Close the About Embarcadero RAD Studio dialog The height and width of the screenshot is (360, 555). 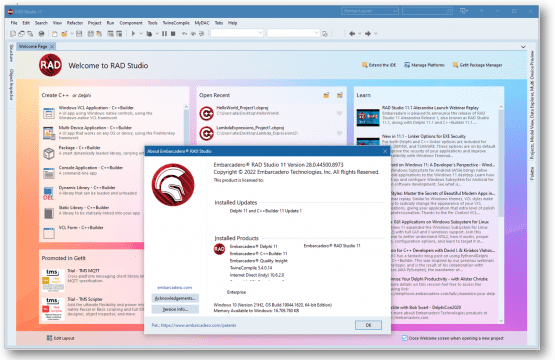385,151
